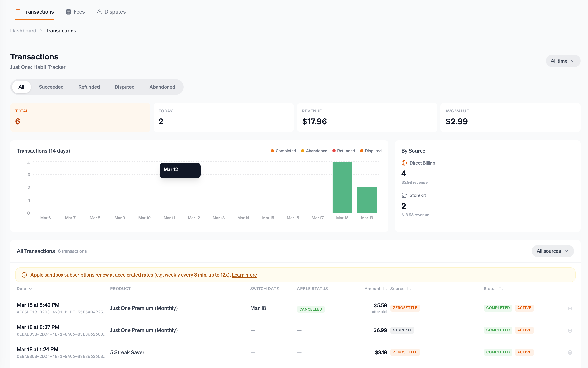Toggle the Date column sort direction
Screen dimensions: 588x368
(x=24, y=288)
